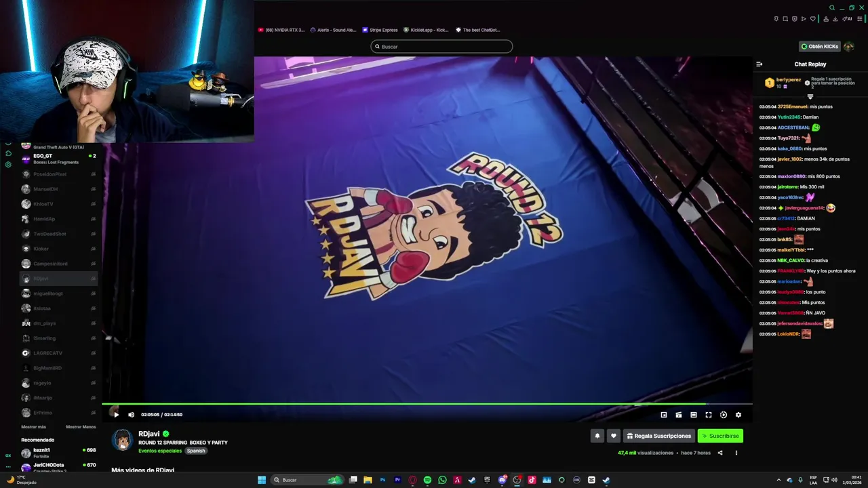Image resolution: width=868 pixels, height=488 pixels.
Task: Open PoseidonPixel channel in sidebar
Action: (x=59, y=174)
